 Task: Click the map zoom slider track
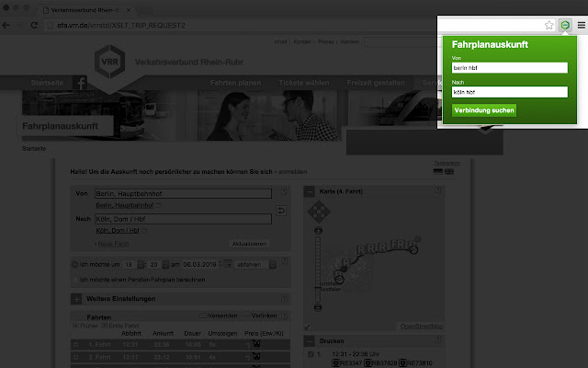[x=318, y=269]
